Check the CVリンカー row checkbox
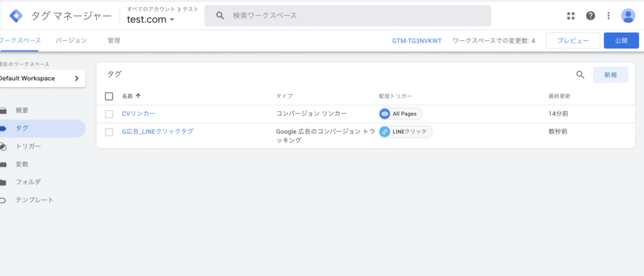 [x=109, y=114]
